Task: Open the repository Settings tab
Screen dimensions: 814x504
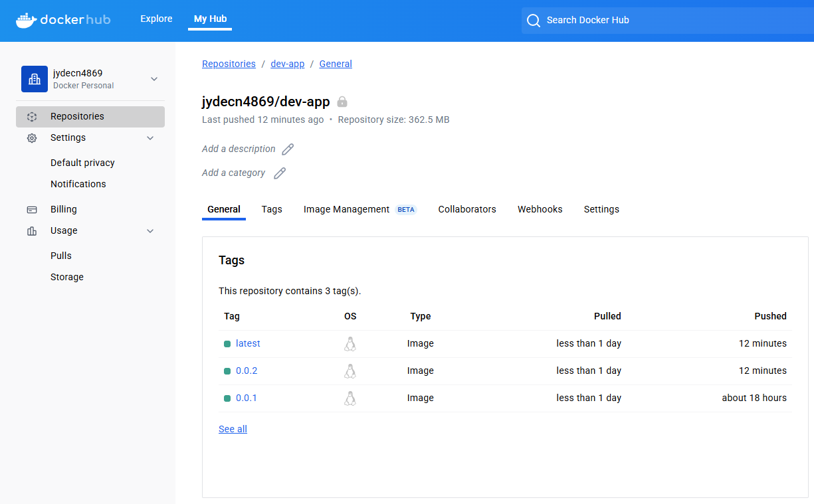Action: (601, 209)
